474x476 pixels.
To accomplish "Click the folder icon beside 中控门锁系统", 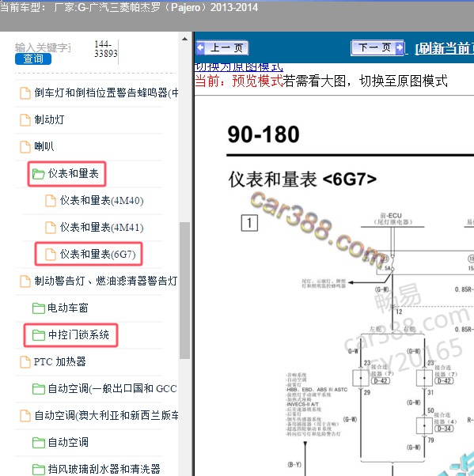I will tap(39, 335).
